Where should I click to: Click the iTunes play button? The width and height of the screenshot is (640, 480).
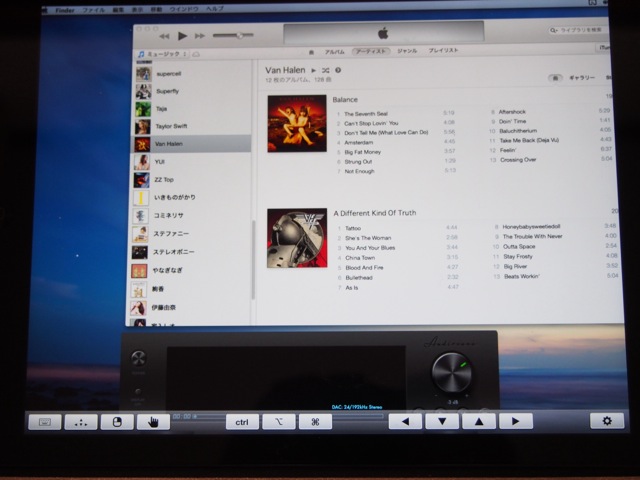point(182,36)
